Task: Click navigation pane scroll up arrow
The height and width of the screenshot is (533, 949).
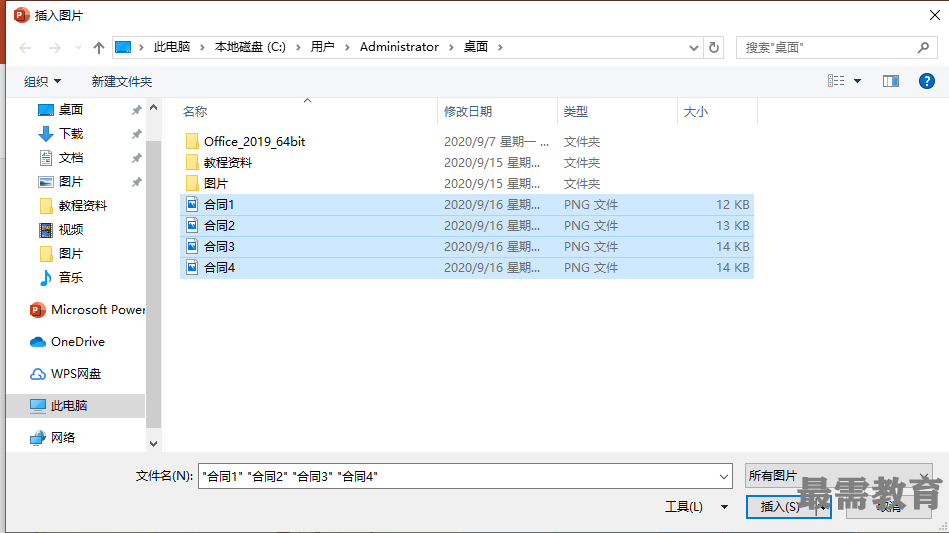Action: tap(154, 108)
